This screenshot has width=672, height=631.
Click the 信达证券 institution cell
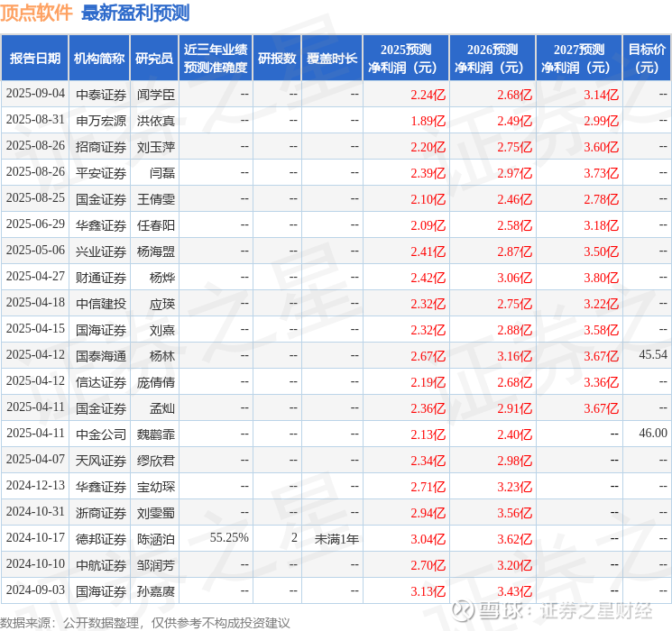pyautogui.click(x=101, y=382)
